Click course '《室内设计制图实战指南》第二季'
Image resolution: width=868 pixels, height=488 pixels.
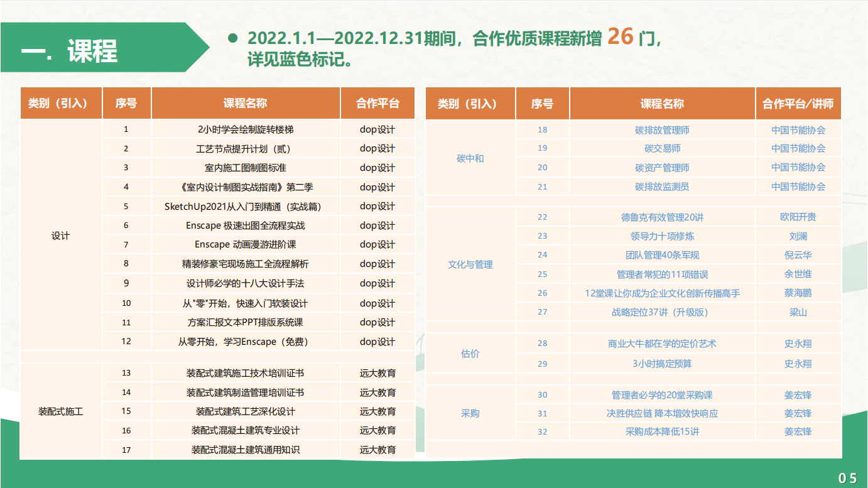[246, 187]
